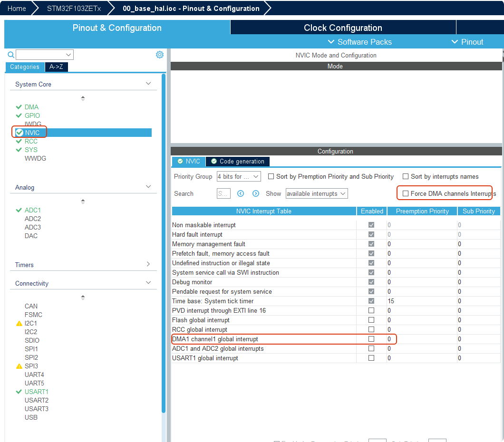Click the I2C1 warning triangle icon

pos(19,324)
